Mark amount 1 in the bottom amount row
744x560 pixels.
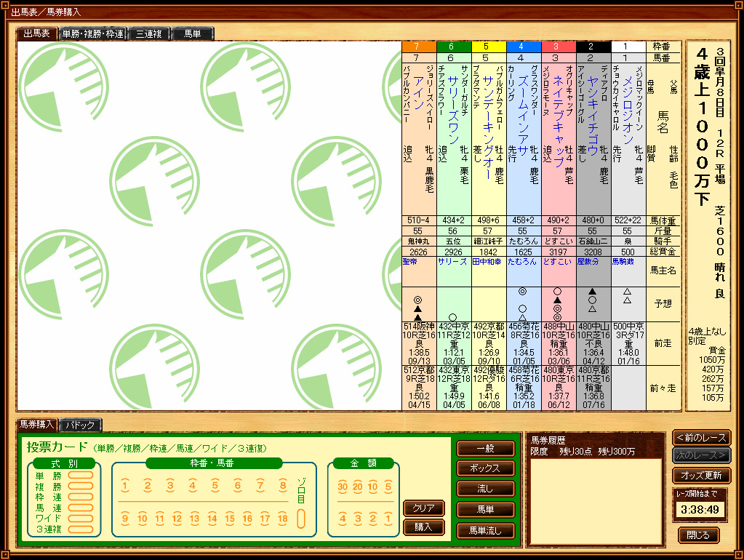pyautogui.click(x=388, y=519)
